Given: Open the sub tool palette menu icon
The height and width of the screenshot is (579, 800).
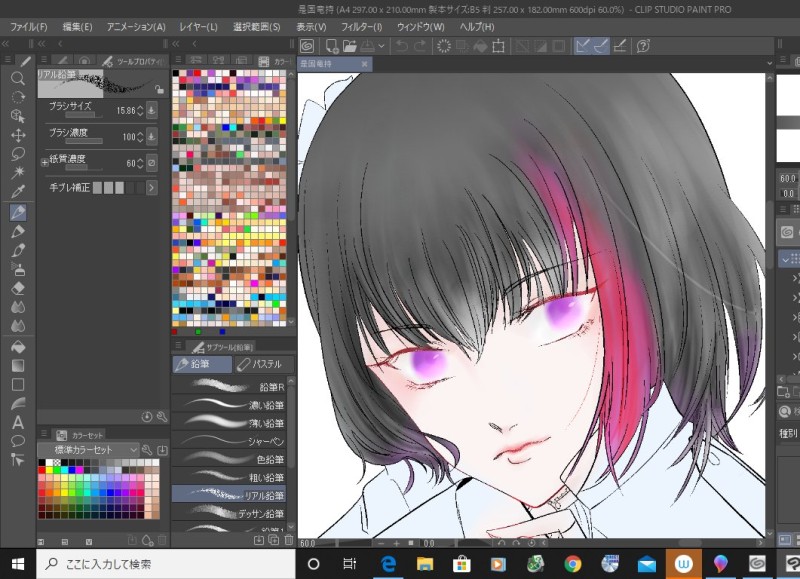Looking at the screenshot, I should point(178,346).
